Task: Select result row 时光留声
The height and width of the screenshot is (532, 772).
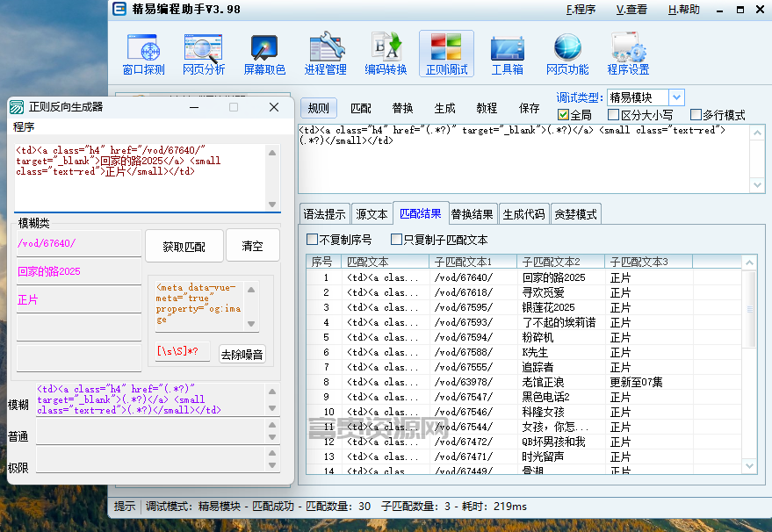Action: click(523, 457)
